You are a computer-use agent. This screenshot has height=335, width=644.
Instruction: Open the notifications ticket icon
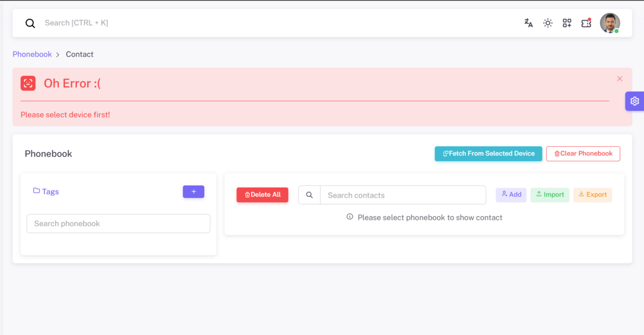tap(586, 23)
